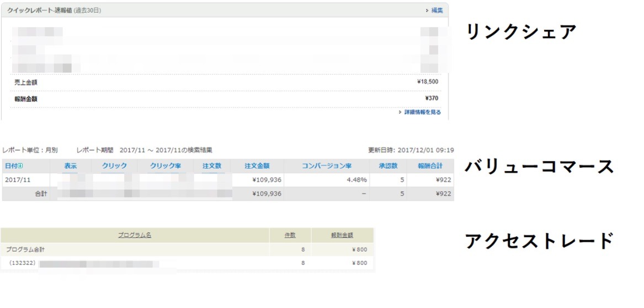Click the 注文数 column header

point(211,166)
